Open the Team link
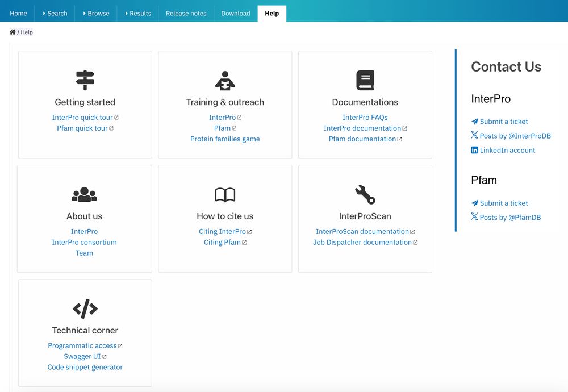Screen dimensions: 568x392 tap(85, 253)
